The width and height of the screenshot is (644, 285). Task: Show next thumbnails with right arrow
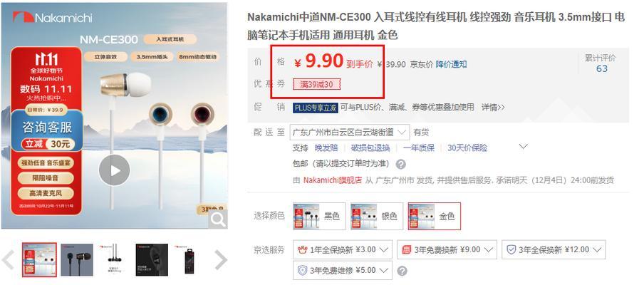[221, 259]
